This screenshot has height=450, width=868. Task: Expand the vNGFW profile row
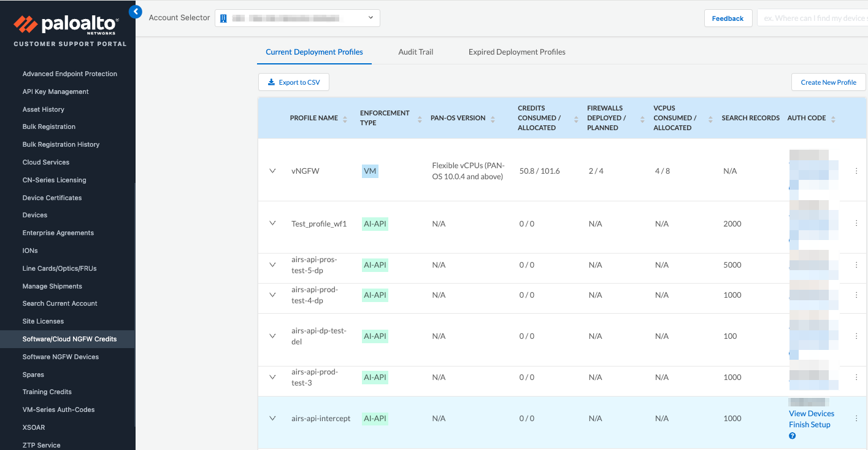coord(273,171)
